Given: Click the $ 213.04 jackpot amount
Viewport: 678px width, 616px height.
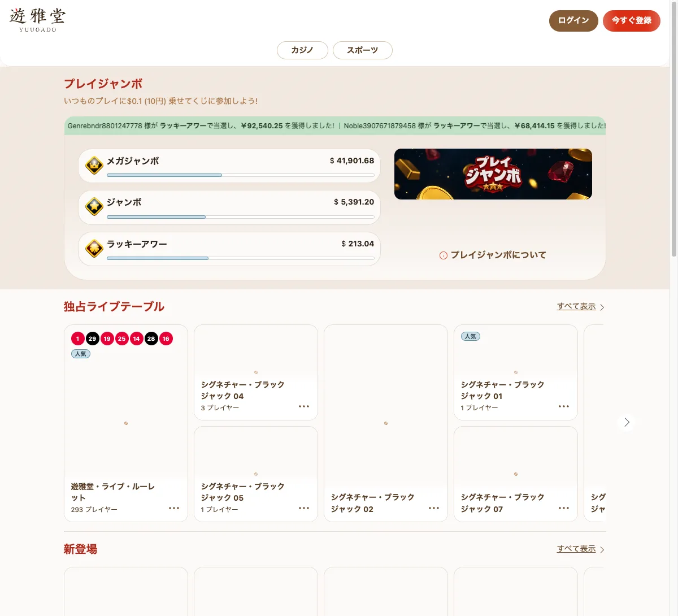Looking at the screenshot, I should [x=358, y=244].
